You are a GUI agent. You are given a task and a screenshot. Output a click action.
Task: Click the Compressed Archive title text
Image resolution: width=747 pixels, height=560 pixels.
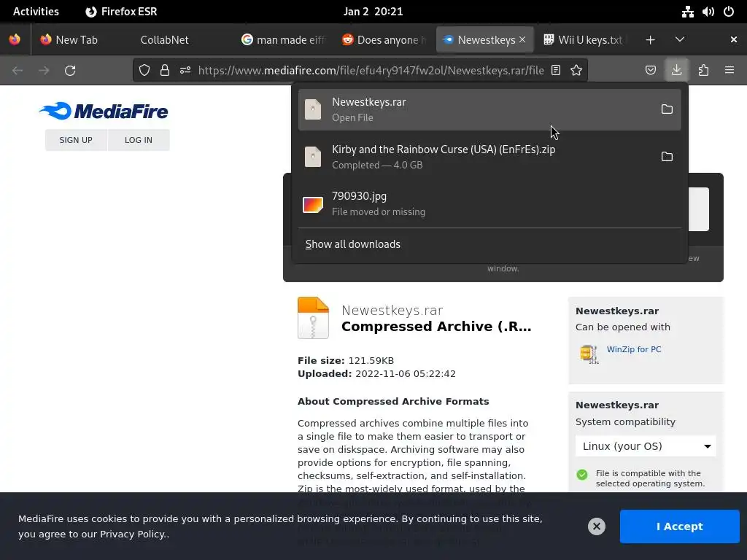[x=436, y=327]
